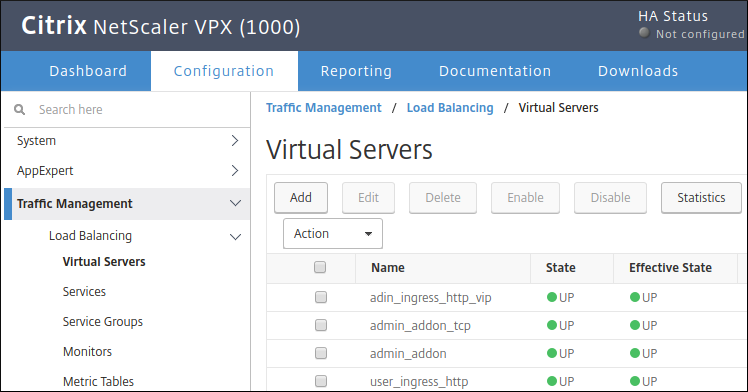Click the search magnifier icon
Viewport: 748px width, 392px height.
click(20, 110)
